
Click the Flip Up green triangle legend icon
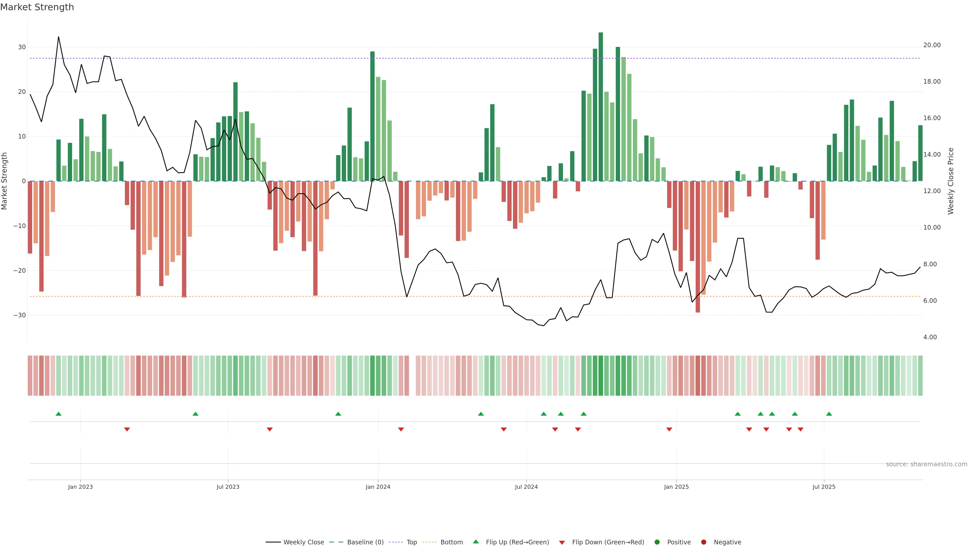pos(475,542)
